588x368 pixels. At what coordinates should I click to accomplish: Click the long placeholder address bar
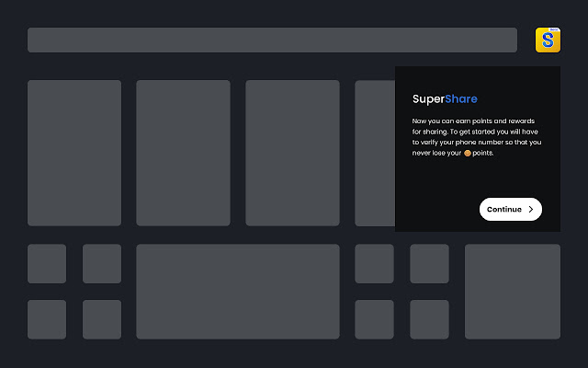pos(272,40)
